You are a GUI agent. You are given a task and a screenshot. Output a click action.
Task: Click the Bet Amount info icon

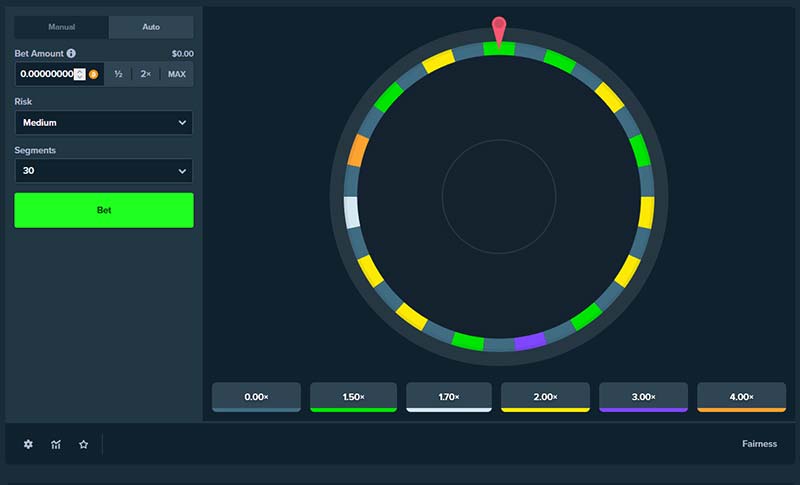(x=71, y=53)
